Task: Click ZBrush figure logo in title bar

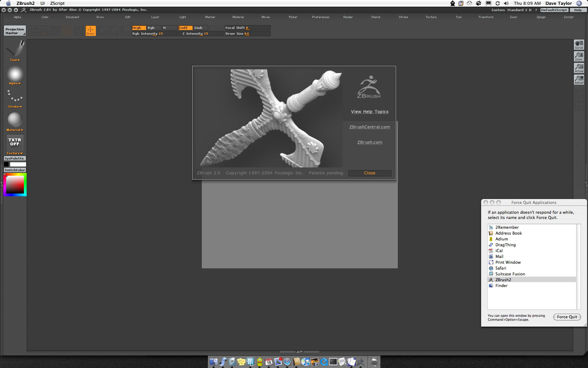Action: (24, 10)
